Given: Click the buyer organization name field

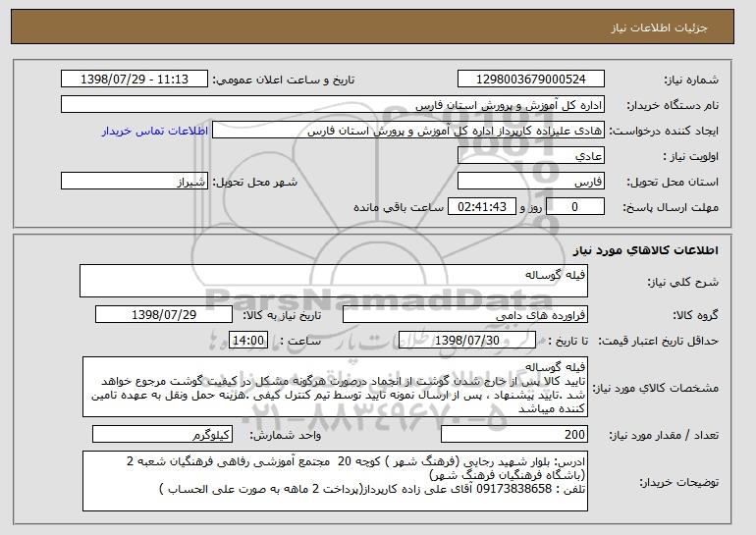Looking at the screenshot, I should (333, 105).
